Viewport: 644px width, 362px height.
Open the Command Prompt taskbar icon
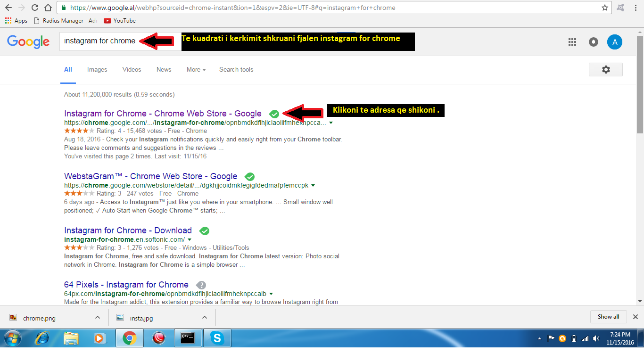(188, 338)
